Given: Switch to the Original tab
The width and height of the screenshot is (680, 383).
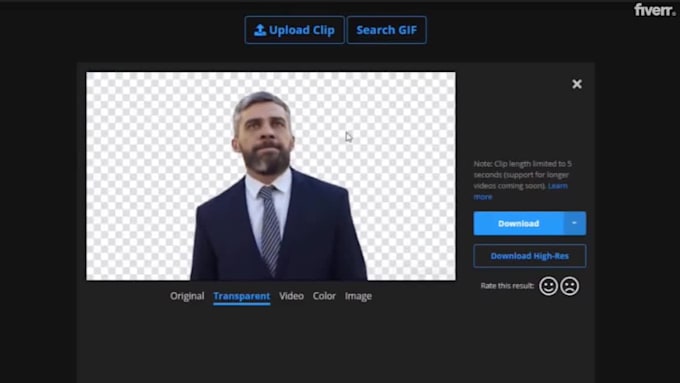Looking at the screenshot, I should click(187, 296).
